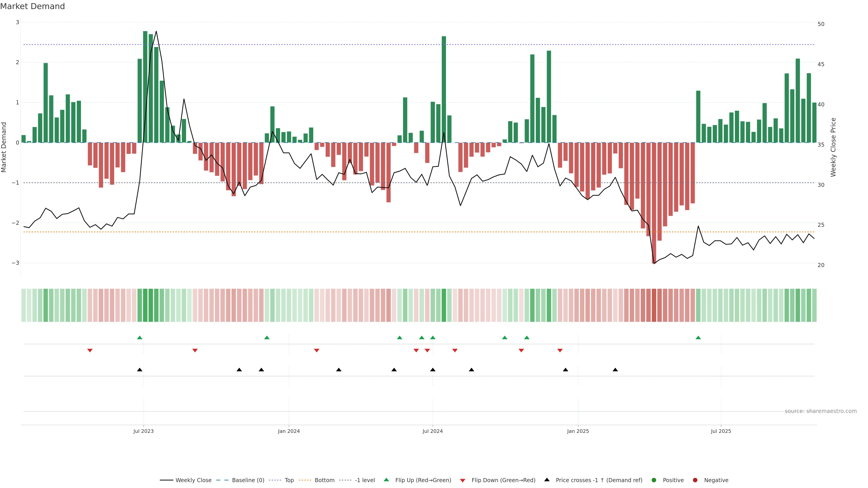Click the Weekly Close Price axis title
Image resolution: width=868 pixels, height=488 pixels.
[833, 147]
